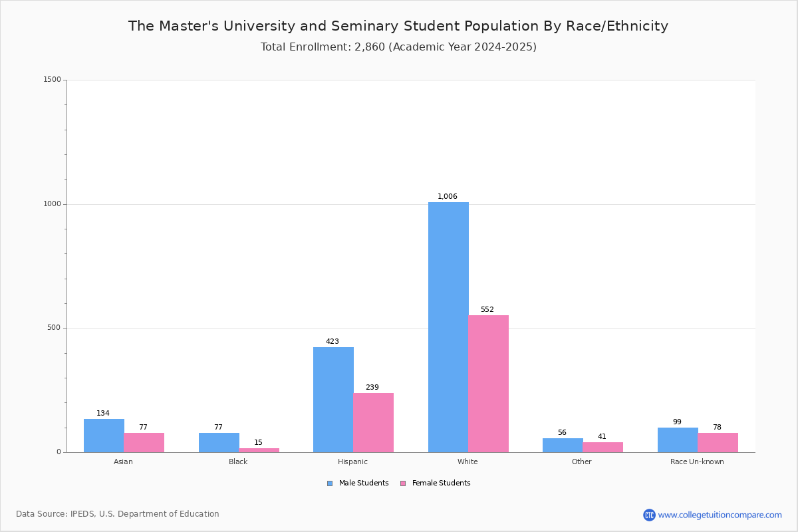The height and width of the screenshot is (532, 798).
Task: Select the White female bar labeled 552
Action: pos(488,384)
